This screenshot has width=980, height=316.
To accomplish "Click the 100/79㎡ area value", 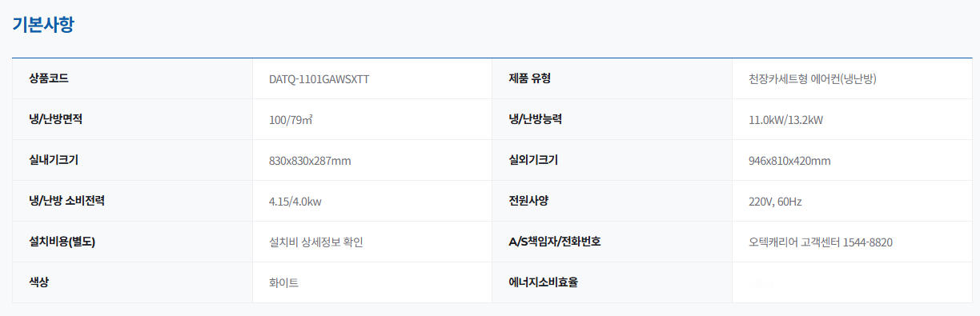I will click(x=291, y=120).
